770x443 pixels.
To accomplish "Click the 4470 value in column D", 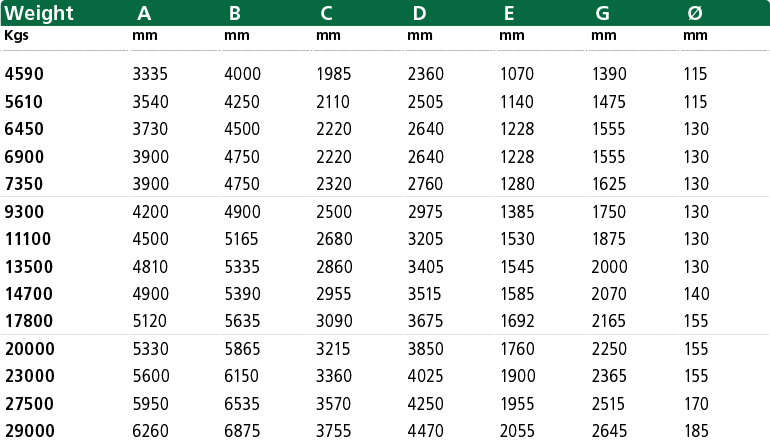I will coord(425,431).
